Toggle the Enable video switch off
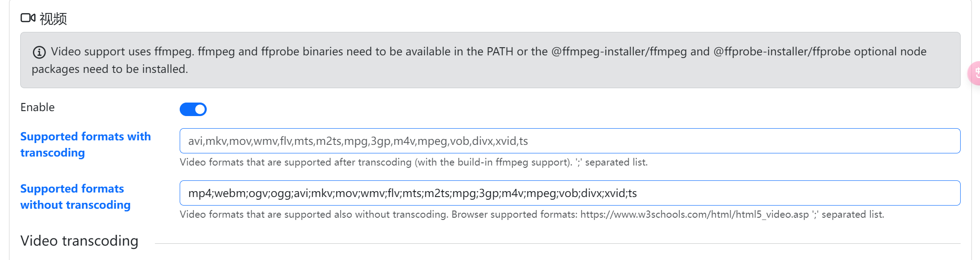 (x=193, y=109)
